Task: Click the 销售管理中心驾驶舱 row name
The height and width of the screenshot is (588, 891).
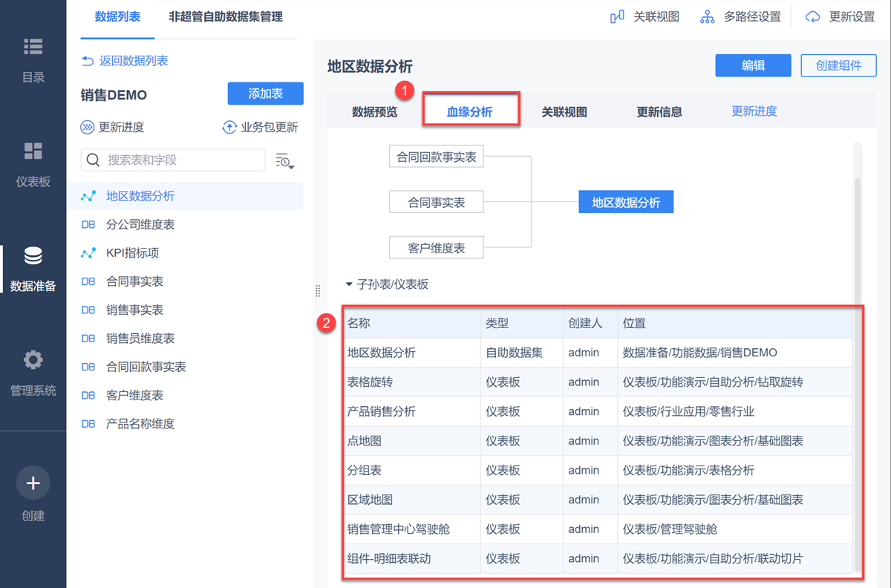Action: [399, 529]
